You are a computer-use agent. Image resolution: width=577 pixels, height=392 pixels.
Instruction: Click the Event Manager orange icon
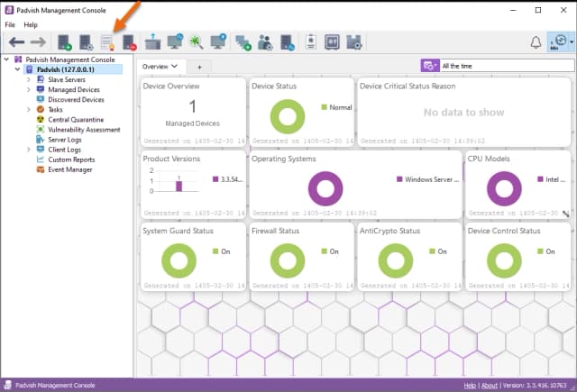[x=41, y=169]
